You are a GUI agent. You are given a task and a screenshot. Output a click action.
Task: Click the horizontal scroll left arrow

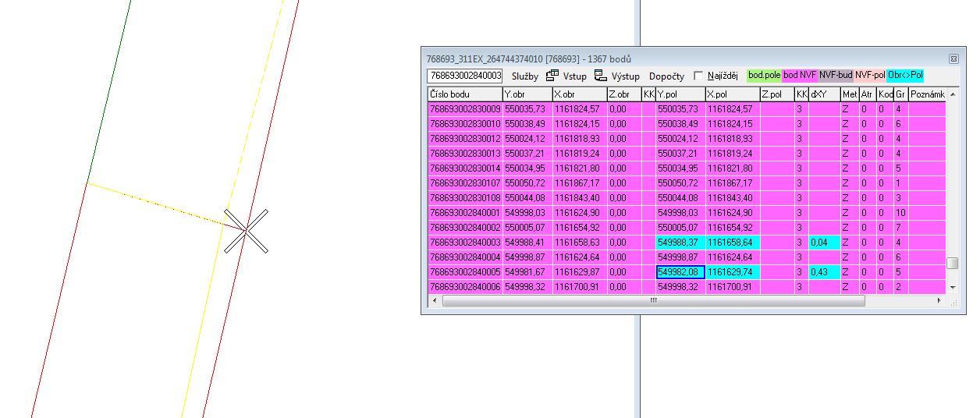432,300
